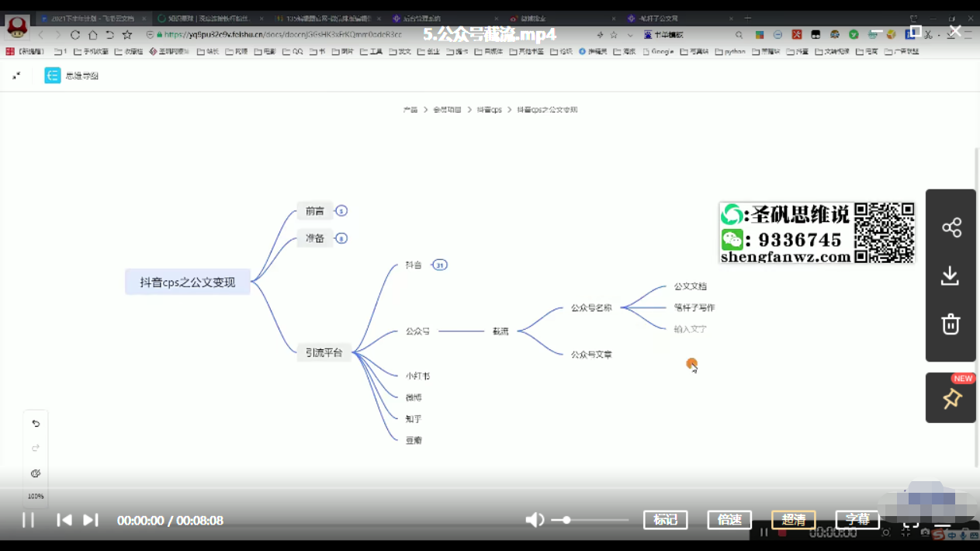This screenshot has width=980, height=551.
Task: Click the 100% zoom level indicator
Action: 36,496
